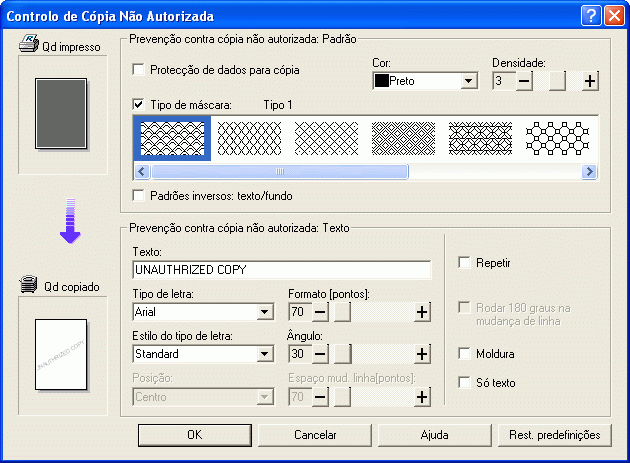Decrease Ângulo with the minus button
630x463 pixels.
(x=320, y=354)
